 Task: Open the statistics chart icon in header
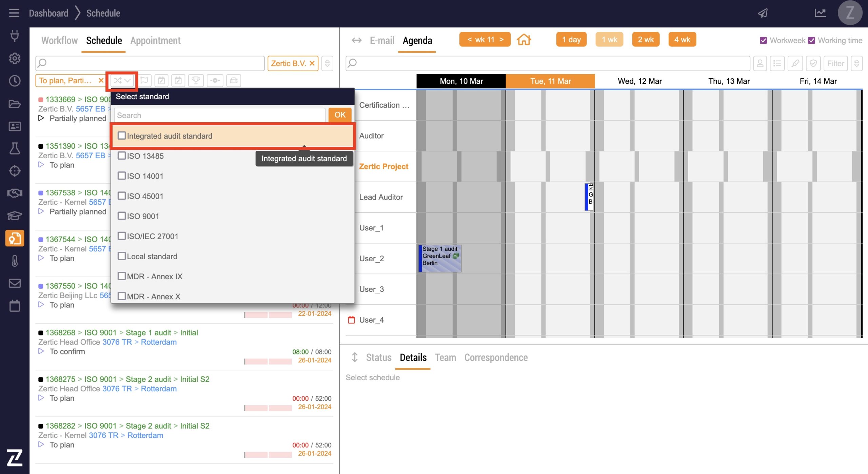coord(820,13)
